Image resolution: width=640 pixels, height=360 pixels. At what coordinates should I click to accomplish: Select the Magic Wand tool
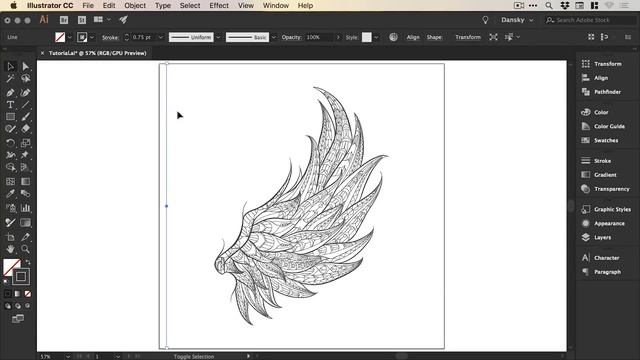click(10, 78)
